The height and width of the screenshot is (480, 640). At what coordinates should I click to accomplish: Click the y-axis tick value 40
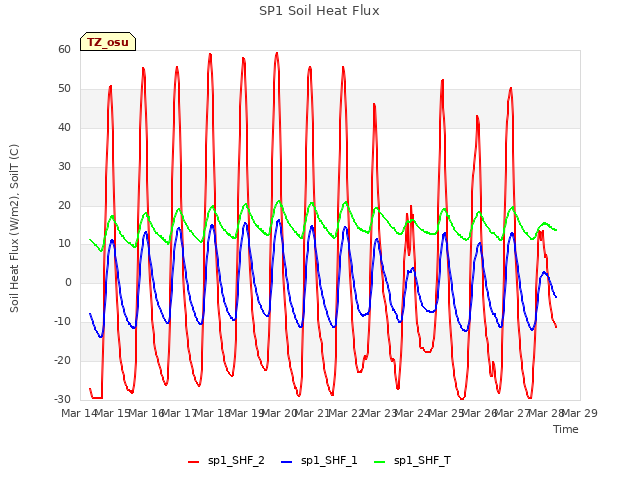[64, 127]
